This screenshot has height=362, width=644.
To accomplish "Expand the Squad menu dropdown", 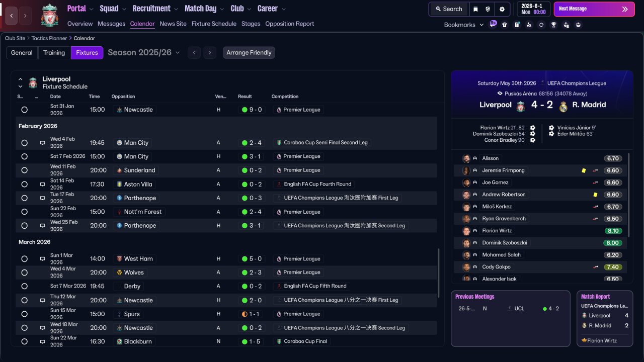I will click(x=123, y=9).
